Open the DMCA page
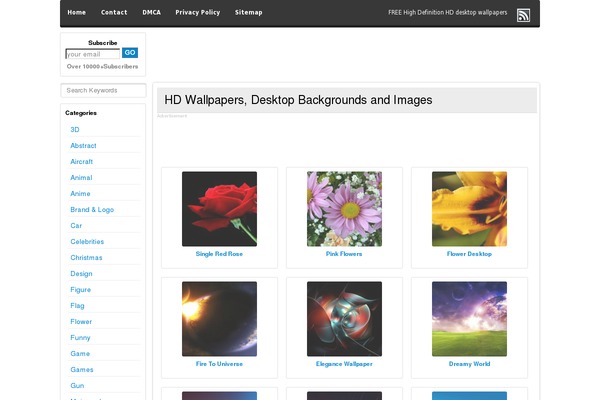The height and width of the screenshot is (400, 600). 152,12
